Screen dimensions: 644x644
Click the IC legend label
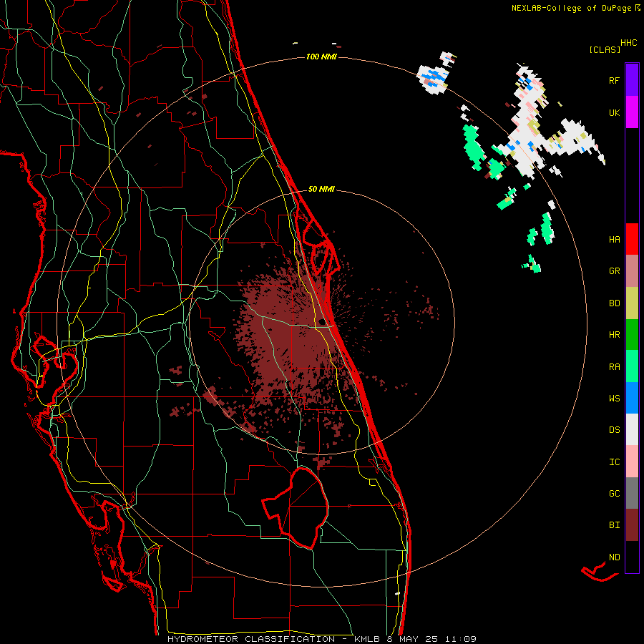[614, 462]
